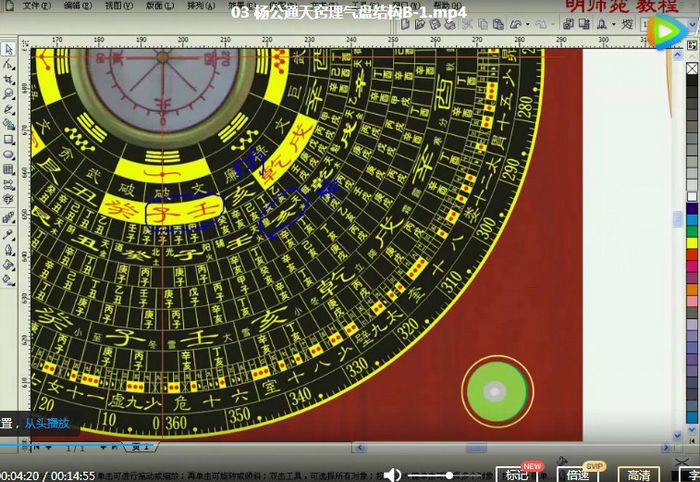Image resolution: width=700 pixels, height=482 pixels.
Task: Choose the Eyedropper tool
Action: [x=8, y=235]
